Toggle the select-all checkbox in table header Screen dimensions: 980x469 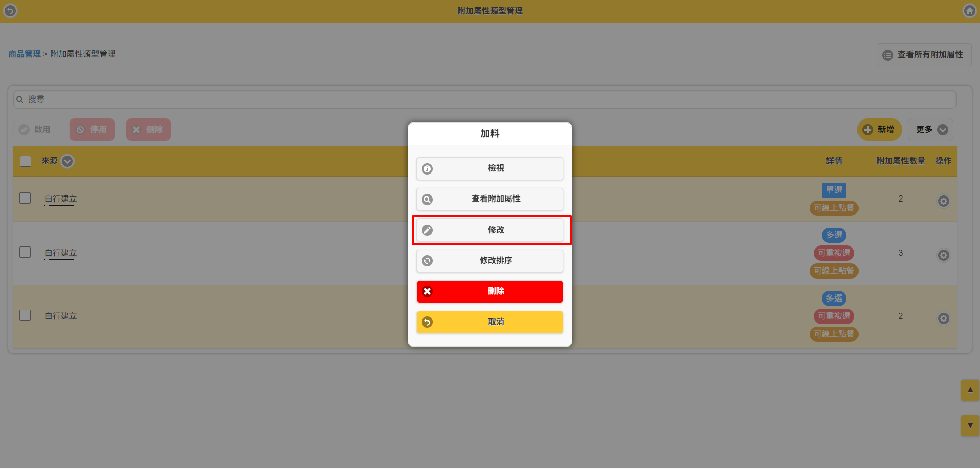(26, 161)
